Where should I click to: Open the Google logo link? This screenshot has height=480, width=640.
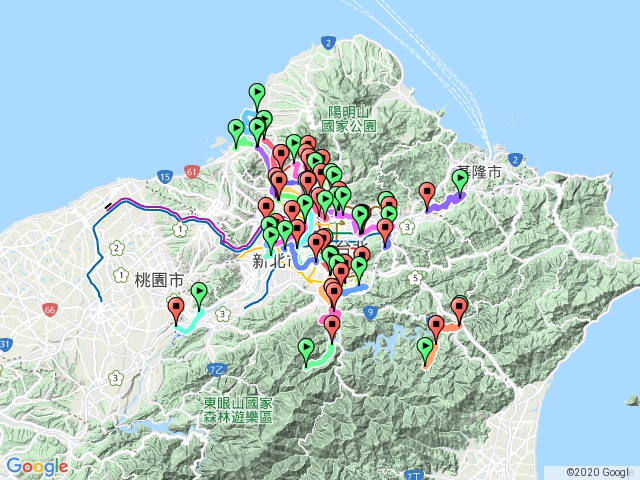[36, 466]
